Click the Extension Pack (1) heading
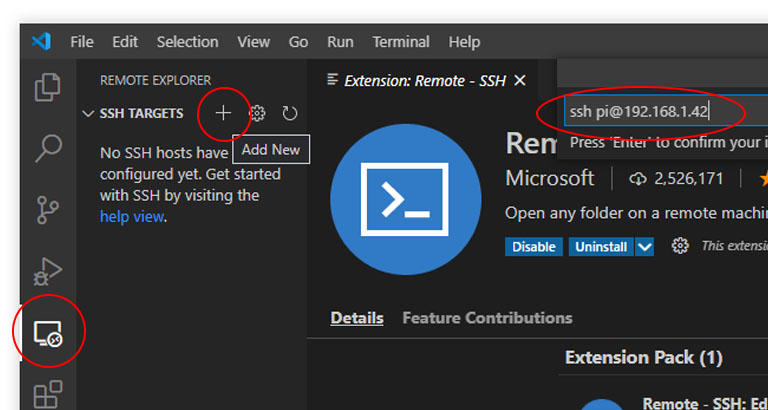This screenshot has width=768, height=410. (x=644, y=358)
